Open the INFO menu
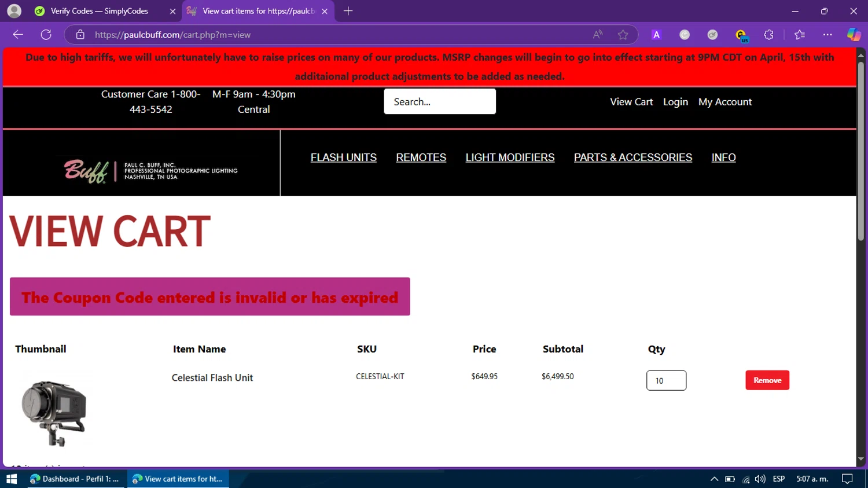Viewport: 868px width, 488px height. tap(723, 157)
